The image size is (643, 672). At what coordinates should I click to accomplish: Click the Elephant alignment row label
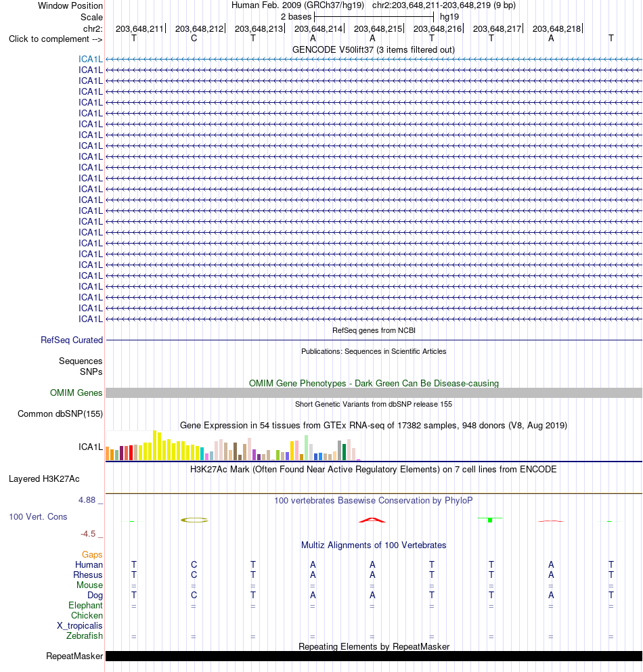point(86,605)
